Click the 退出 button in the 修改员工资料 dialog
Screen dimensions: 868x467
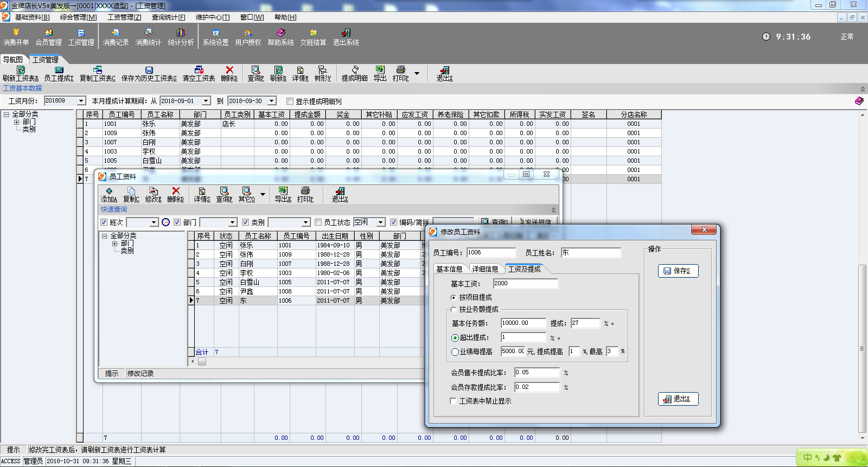pos(678,399)
